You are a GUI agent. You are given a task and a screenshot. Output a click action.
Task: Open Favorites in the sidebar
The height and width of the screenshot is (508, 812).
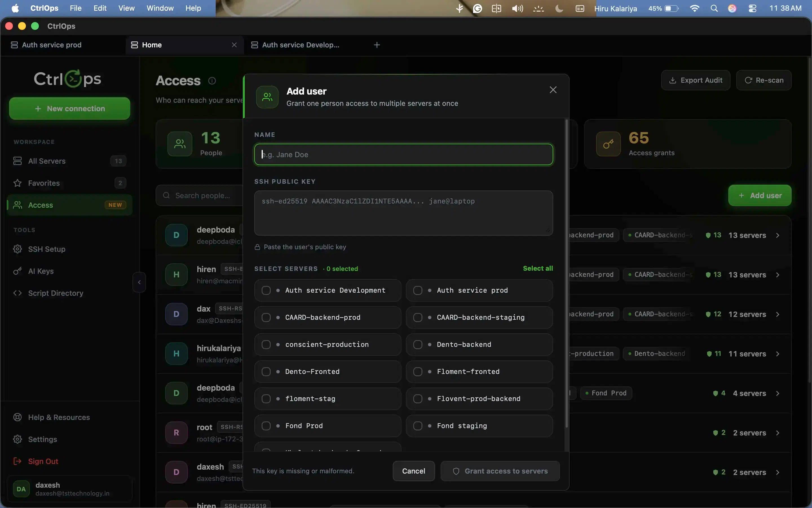(x=70, y=183)
